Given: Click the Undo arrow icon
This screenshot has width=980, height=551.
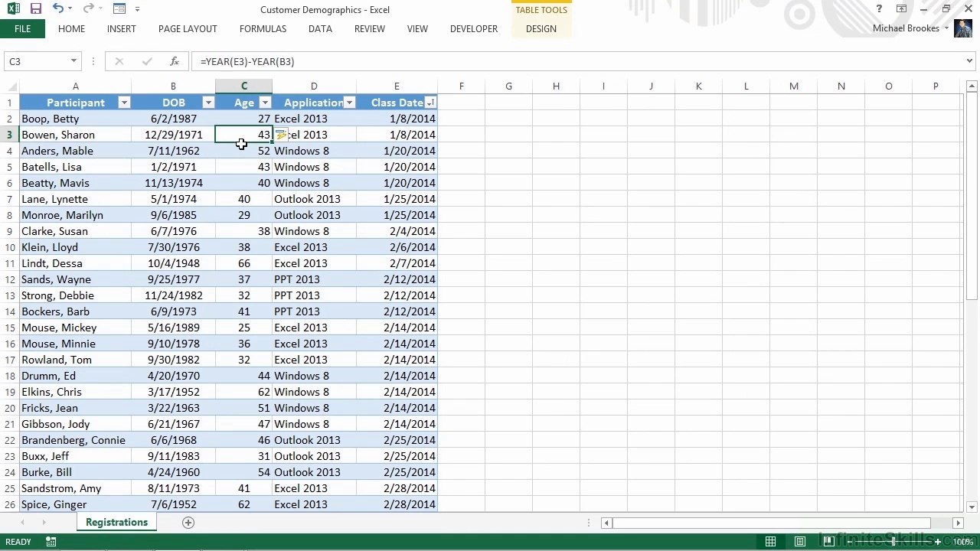Looking at the screenshot, I should pyautogui.click(x=58, y=9).
